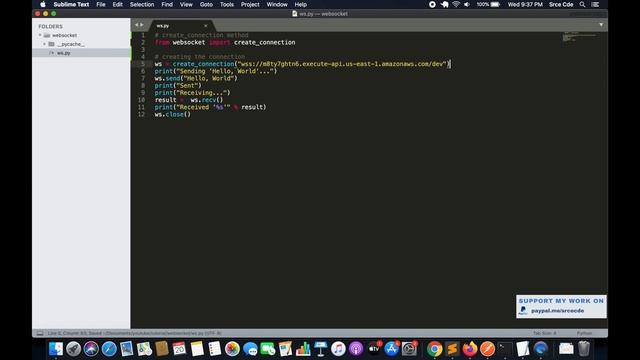Open Siri from the dock
The height and width of the screenshot is (360, 640).
click(x=91, y=349)
